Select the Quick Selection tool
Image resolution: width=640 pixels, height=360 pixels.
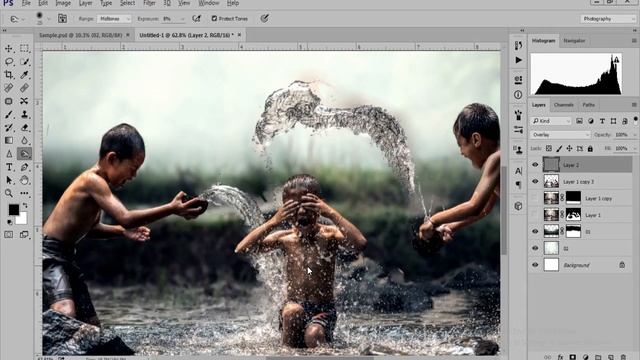pyautogui.click(x=24, y=62)
